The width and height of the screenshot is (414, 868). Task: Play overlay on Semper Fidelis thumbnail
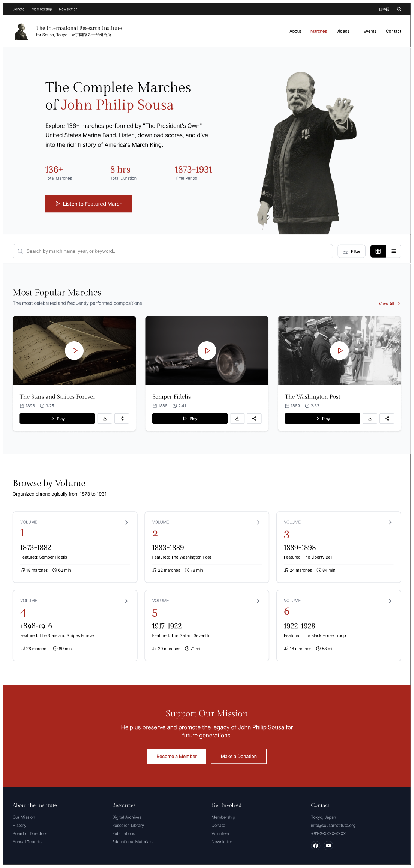(x=207, y=351)
